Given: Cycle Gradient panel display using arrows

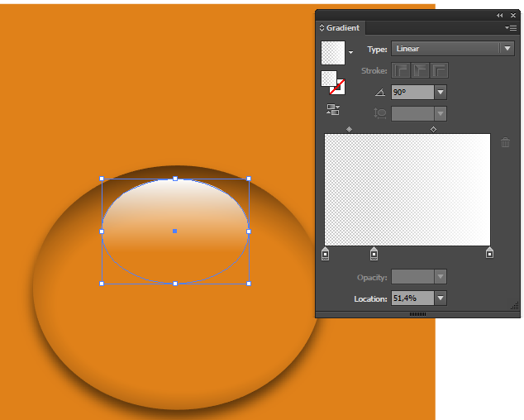Looking at the screenshot, I should [x=322, y=28].
